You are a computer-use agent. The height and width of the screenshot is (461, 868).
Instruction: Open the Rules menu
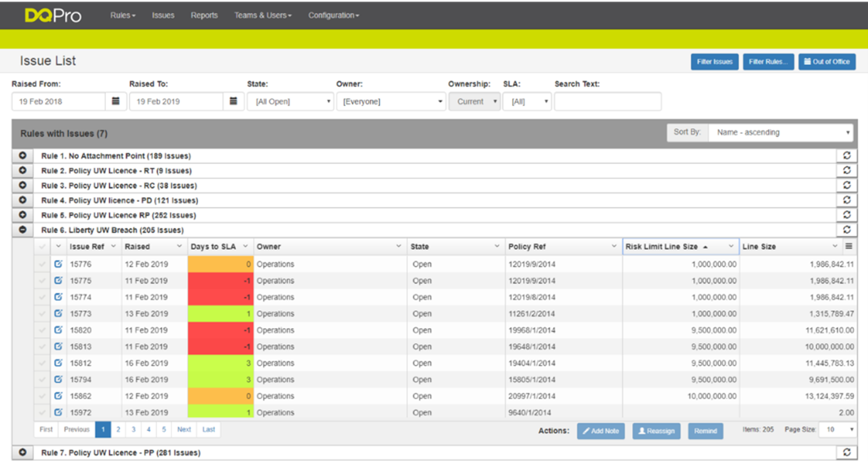pos(122,15)
